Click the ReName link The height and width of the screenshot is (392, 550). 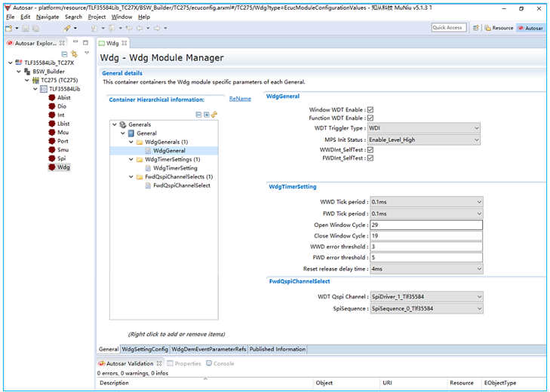240,99
